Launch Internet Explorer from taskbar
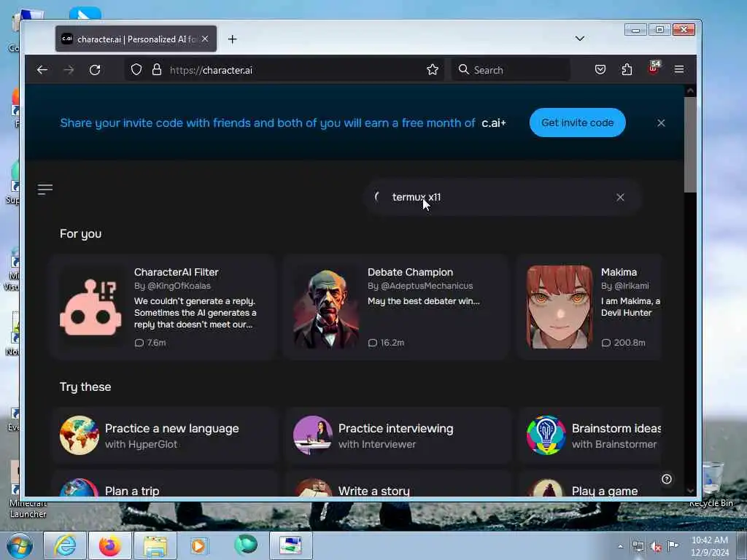Viewport: 747px width, 560px height. tap(65, 545)
